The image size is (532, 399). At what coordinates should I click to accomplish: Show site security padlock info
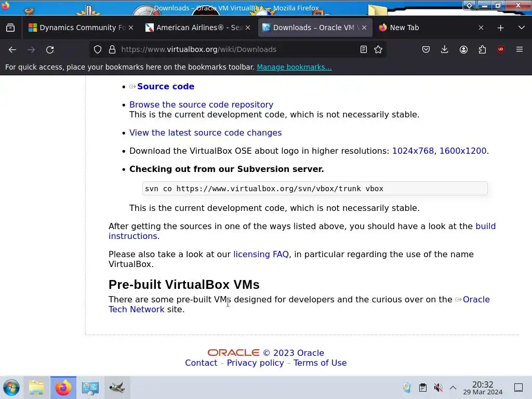[112, 49]
